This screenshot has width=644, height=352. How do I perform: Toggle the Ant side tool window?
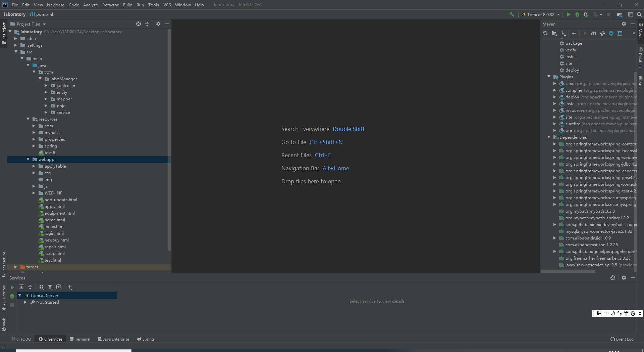640,82
